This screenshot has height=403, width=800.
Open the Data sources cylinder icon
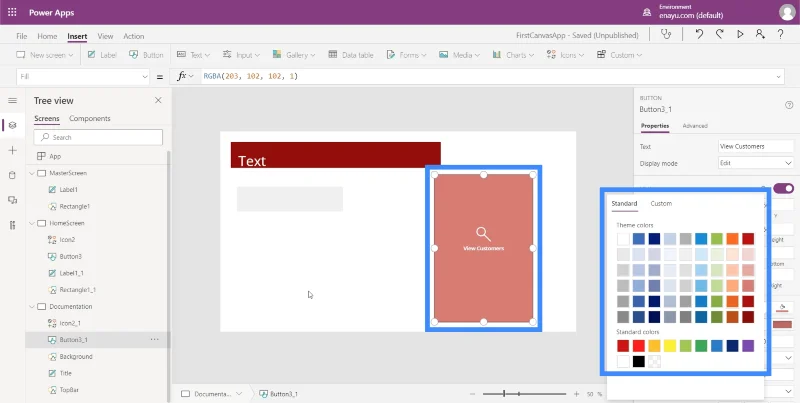[x=12, y=175]
